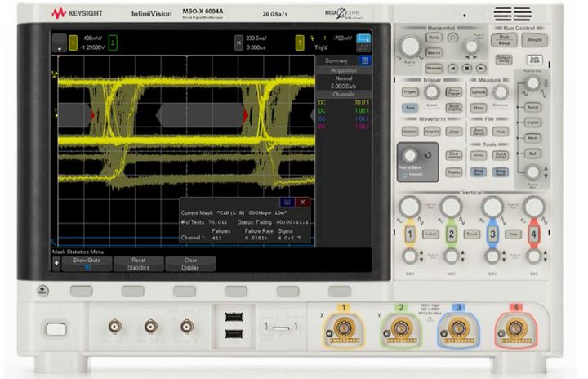Toggle the green channel 2 key
The image size is (588, 379).
[451, 234]
